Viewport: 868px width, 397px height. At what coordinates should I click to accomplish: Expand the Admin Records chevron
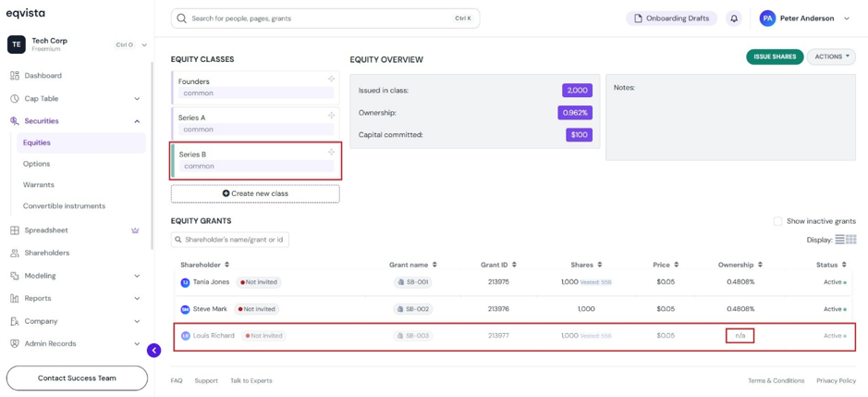[138, 343]
